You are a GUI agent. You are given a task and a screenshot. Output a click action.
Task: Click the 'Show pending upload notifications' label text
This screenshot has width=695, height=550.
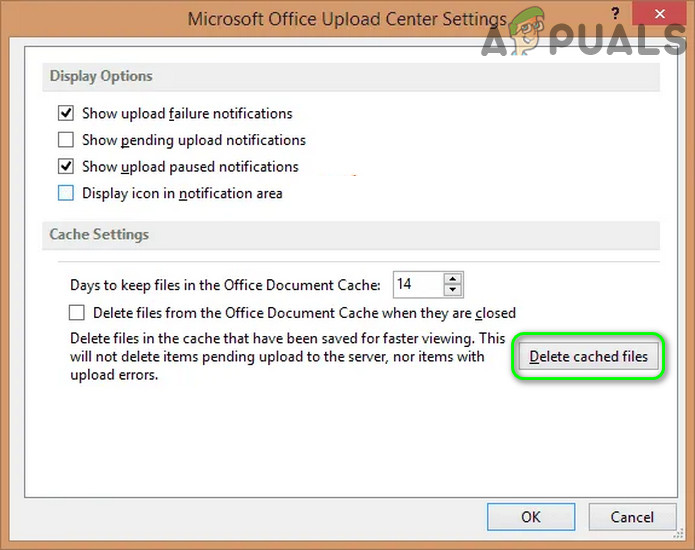194,140
